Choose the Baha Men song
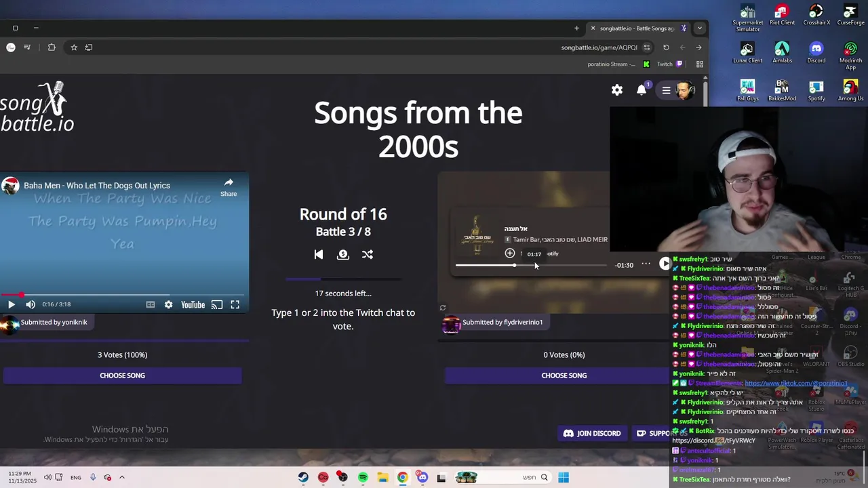This screenshot has height=488, width=868. coord(122,375)
